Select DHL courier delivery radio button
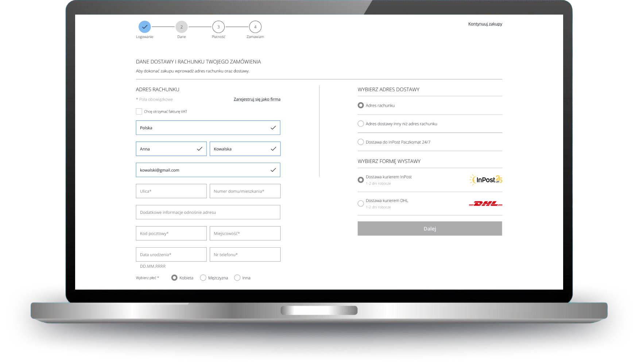The image size is (639, 364). click(x=361, y=204)
